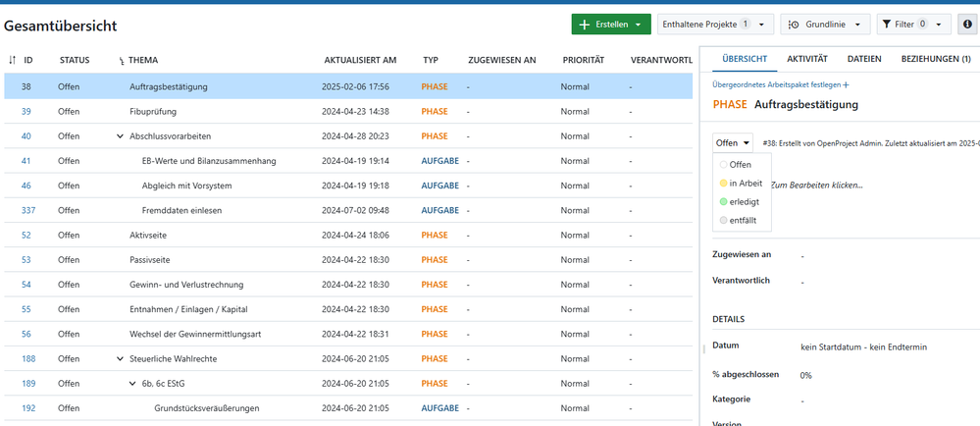Viewport: 980px width, 426px height.
Task: Select status option Offen in dropdown list
Action: pyautogui.click(x=742, y=165)
